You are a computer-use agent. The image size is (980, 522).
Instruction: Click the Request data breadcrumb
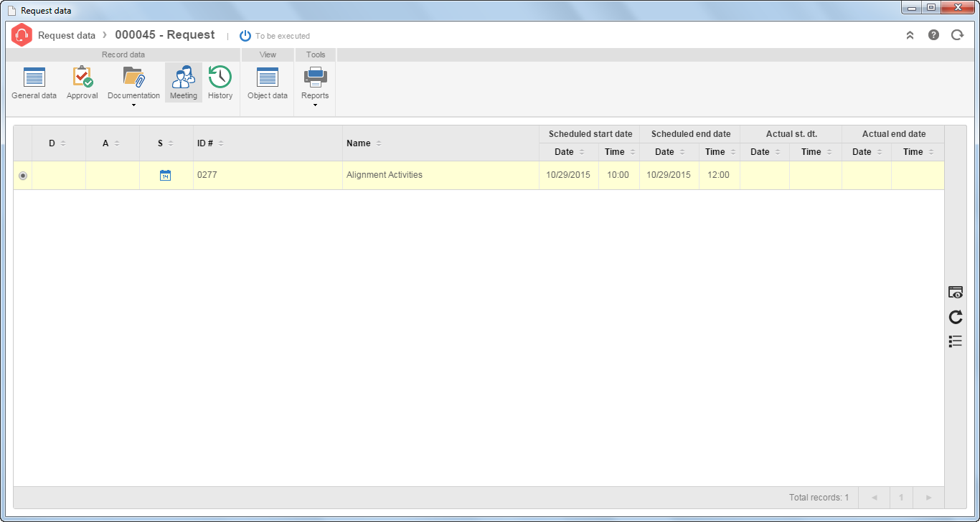click(x=67, y=35)
